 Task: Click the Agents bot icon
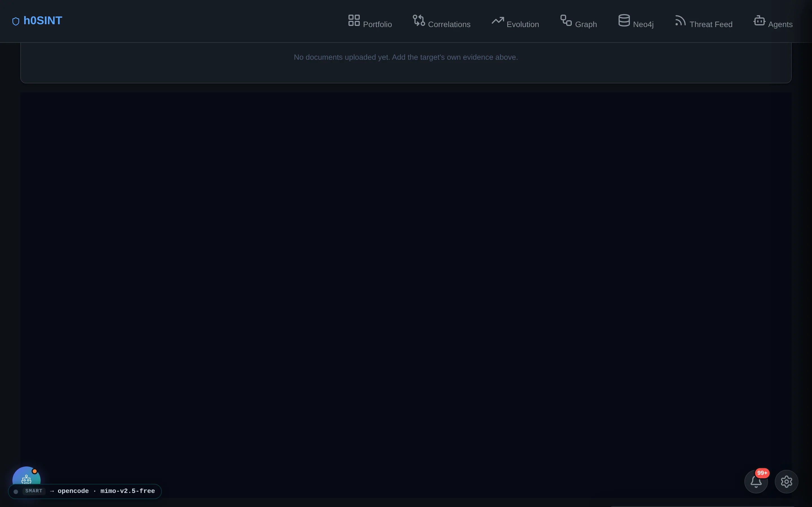pos(759,20)
